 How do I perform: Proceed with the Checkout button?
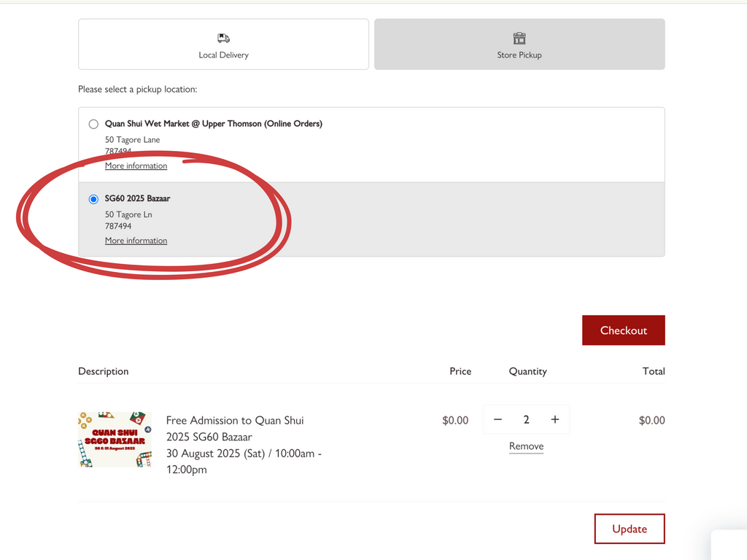point(623,330)
